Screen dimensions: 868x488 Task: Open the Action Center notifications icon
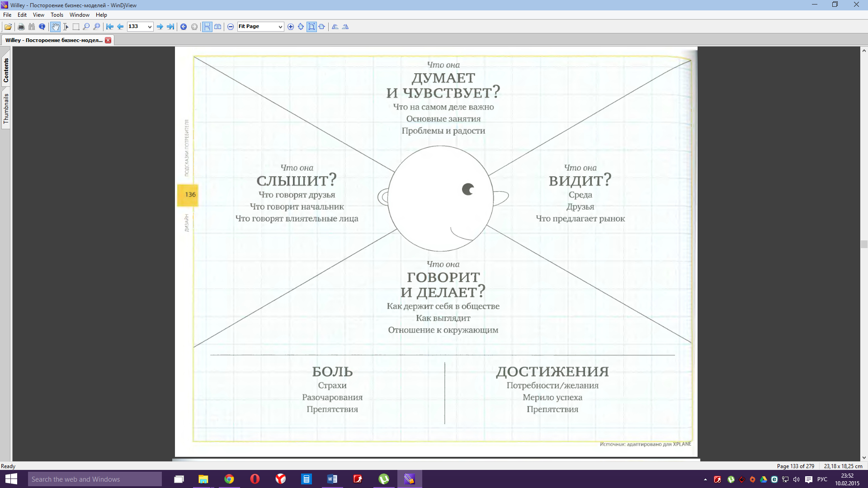tap(809, 479)
